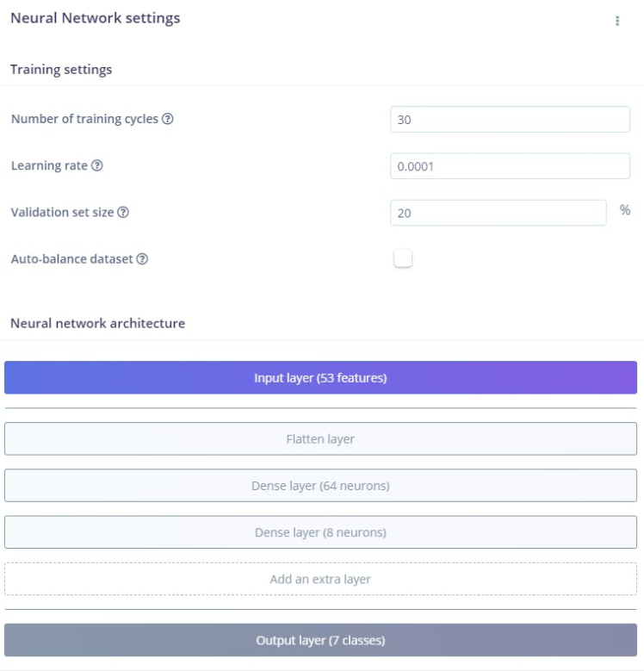Click into the Learning rate input

coord(510,166)
